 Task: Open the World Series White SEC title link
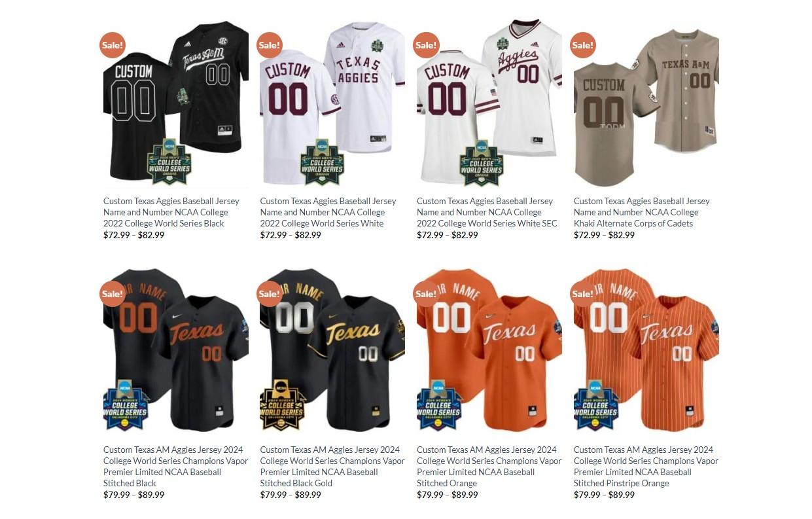point(487,212)
